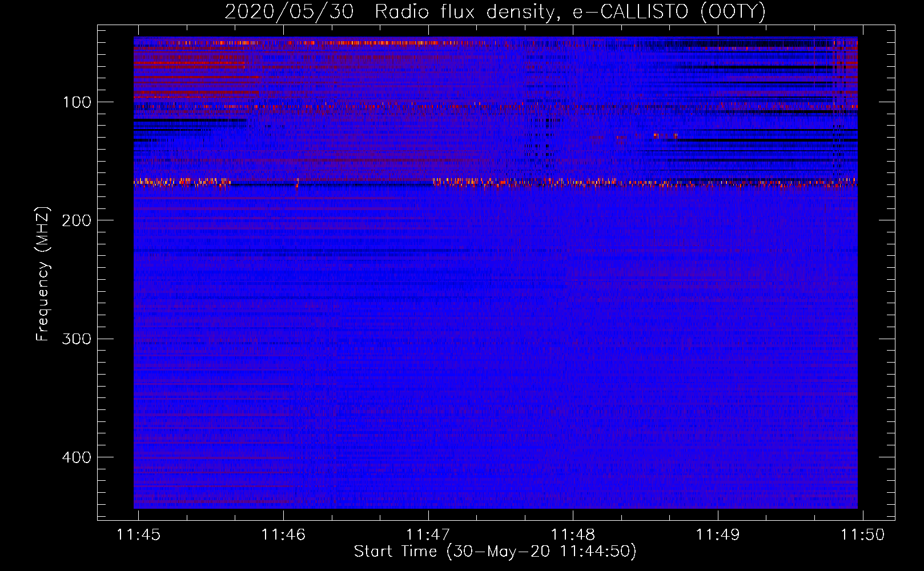Click the '300' frequency tick label
The height and width of the screenshot is (571, 924).
coord(76,339)
